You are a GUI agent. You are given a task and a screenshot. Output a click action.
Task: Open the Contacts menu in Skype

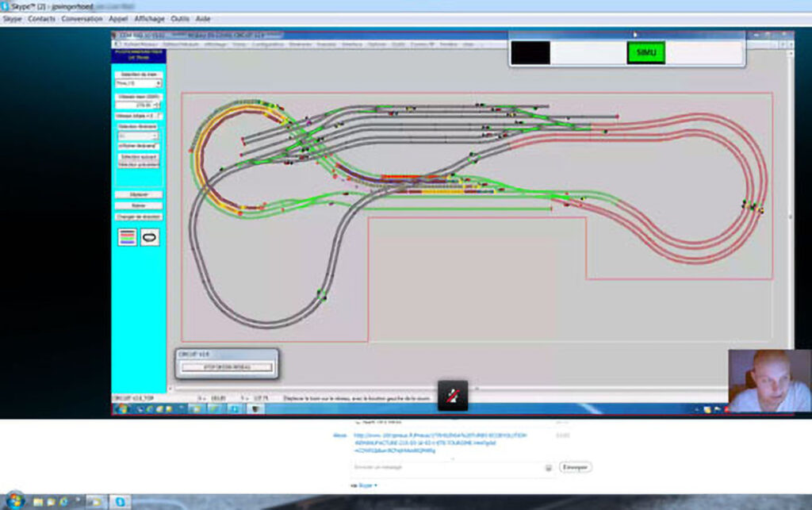[x=41, y=18]
